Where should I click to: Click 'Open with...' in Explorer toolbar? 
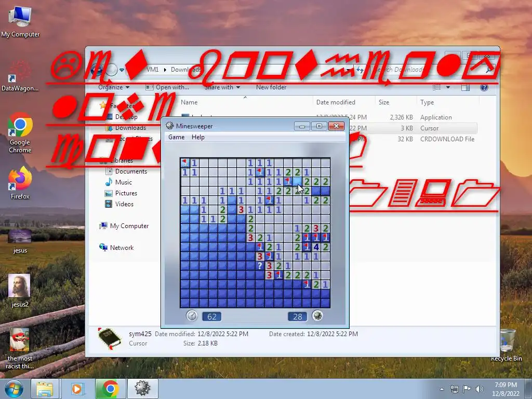(x=168, y=87)
